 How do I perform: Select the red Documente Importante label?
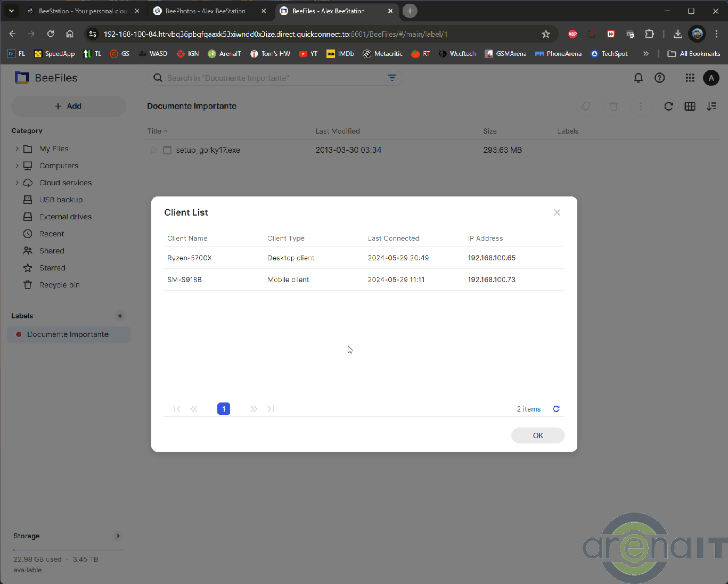68,334
